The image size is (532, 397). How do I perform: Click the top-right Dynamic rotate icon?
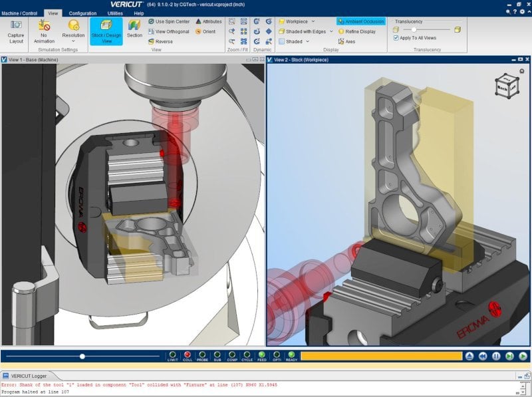pos(269,21)
